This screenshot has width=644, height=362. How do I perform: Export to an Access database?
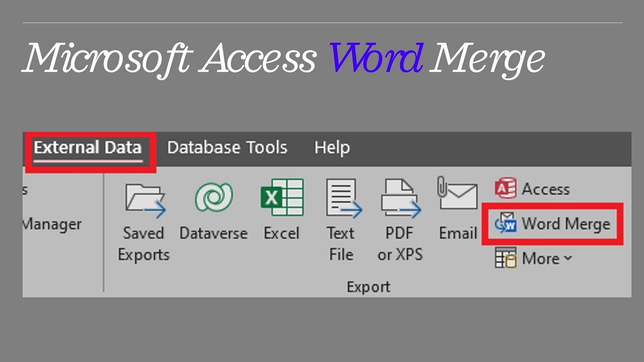pos(532,189)
